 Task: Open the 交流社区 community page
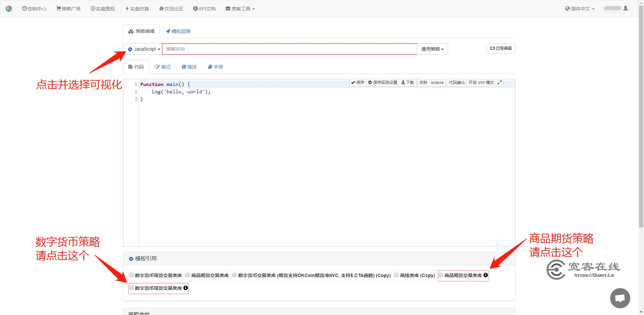[x=171, y=9]
